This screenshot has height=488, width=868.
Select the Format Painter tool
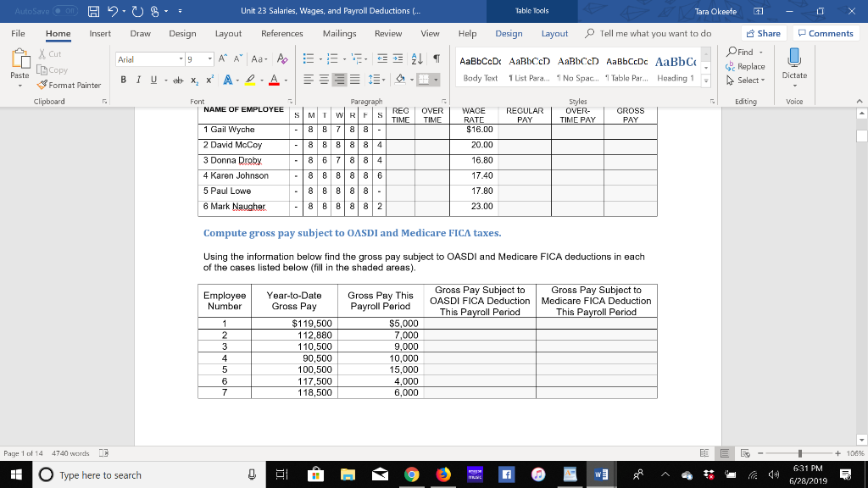pyautogui.click(x=69, y=85)
